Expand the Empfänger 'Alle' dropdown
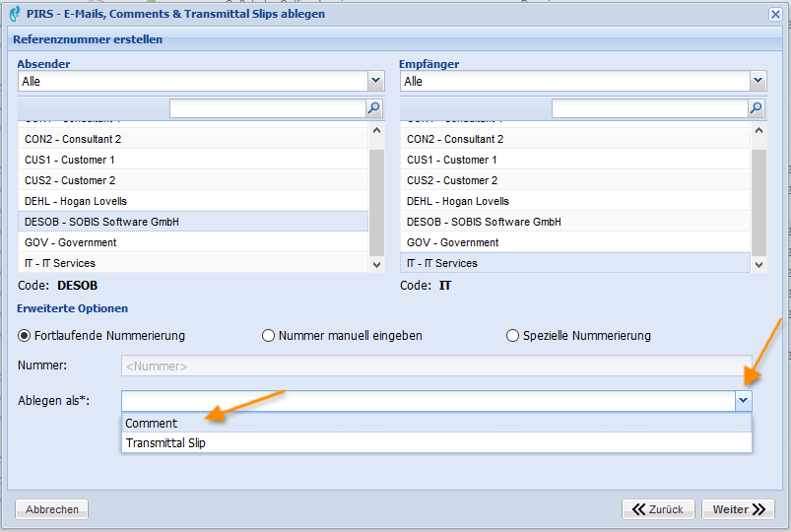 point(758,81)
